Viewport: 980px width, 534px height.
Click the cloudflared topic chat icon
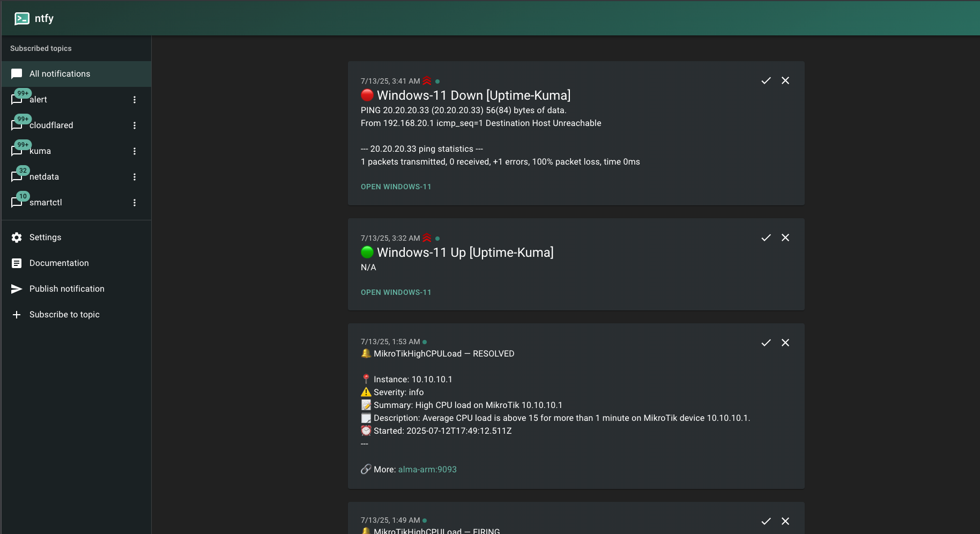point(17,125)
